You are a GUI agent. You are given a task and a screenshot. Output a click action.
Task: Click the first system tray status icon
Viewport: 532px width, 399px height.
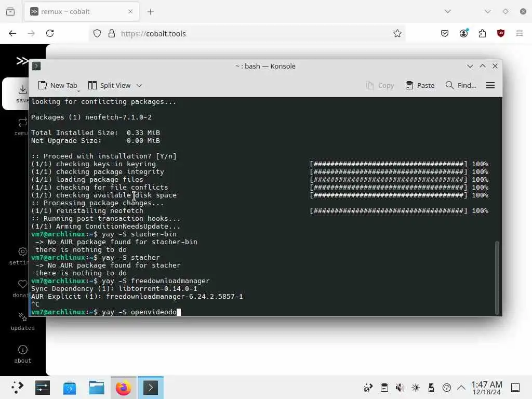368,388
